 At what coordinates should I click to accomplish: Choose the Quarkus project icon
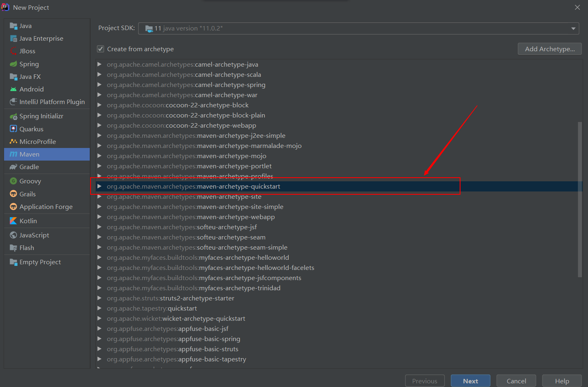[13, 129]
